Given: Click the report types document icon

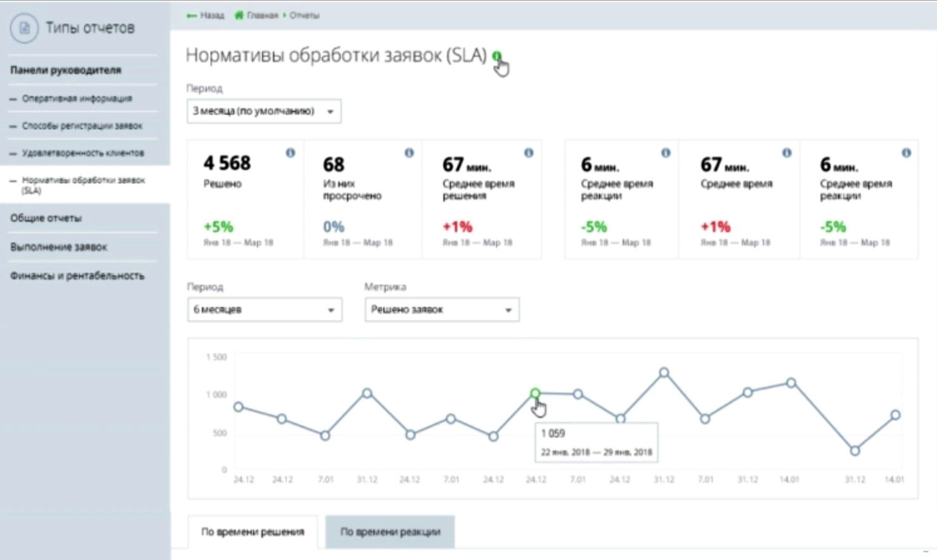Looking at the screenshot, I should (24, 28).
